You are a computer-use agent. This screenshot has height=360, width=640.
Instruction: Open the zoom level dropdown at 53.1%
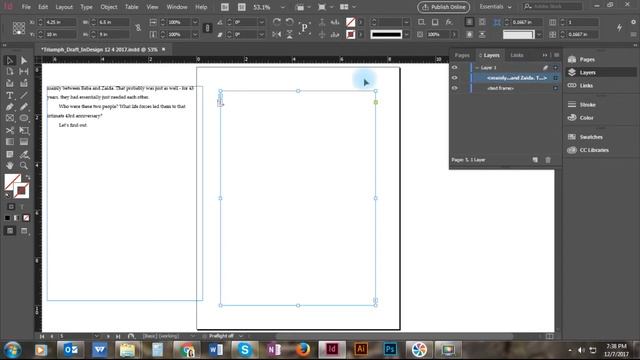pyautogui.click(x=282, y=7)
